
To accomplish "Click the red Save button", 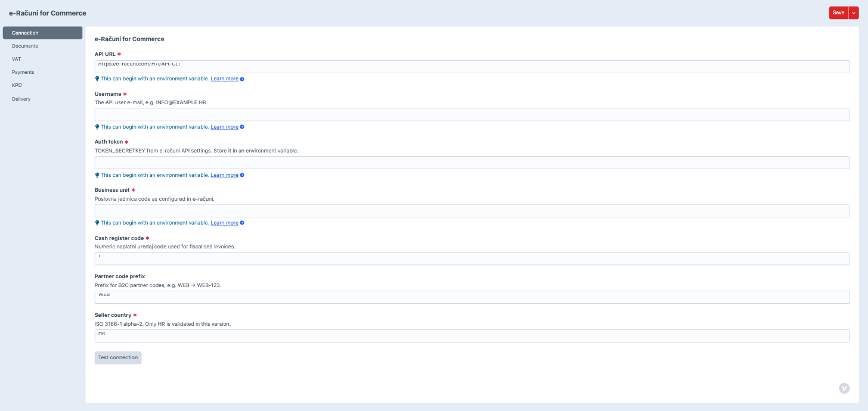I will pos(838,13).
